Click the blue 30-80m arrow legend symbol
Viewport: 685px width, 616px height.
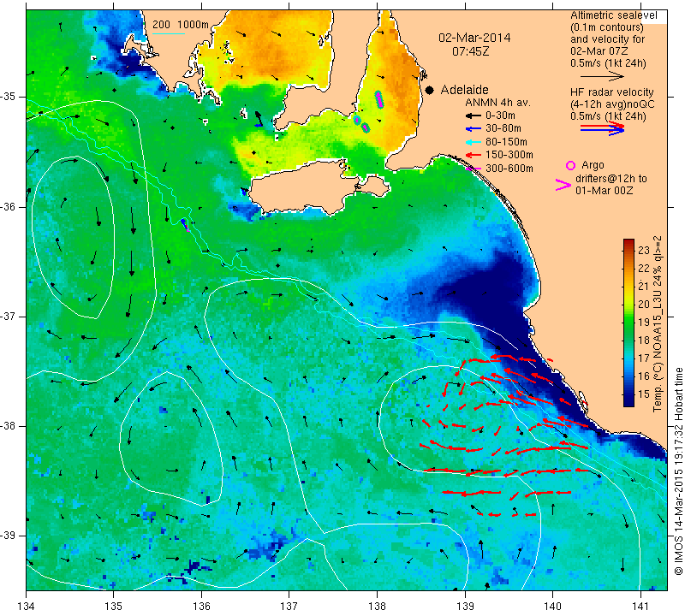click(473, 129)
